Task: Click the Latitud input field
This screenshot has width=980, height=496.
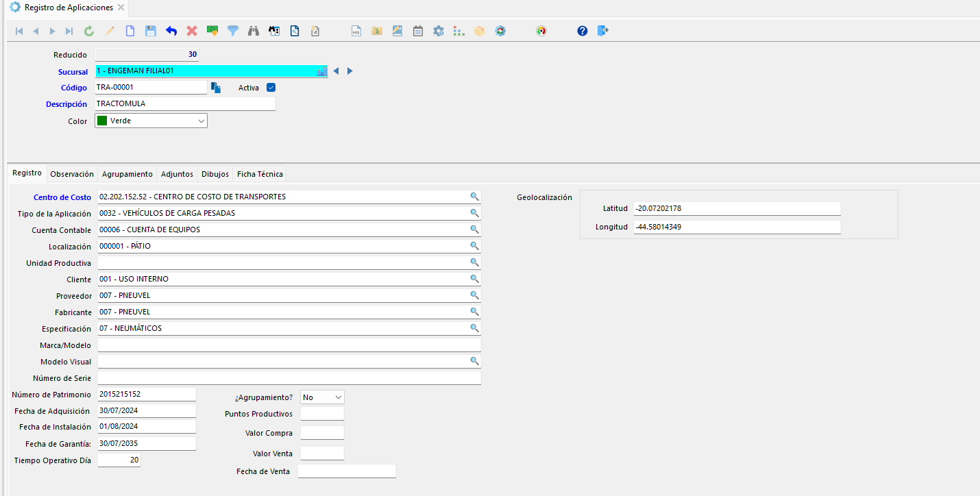Action: (x=737, y=208)
